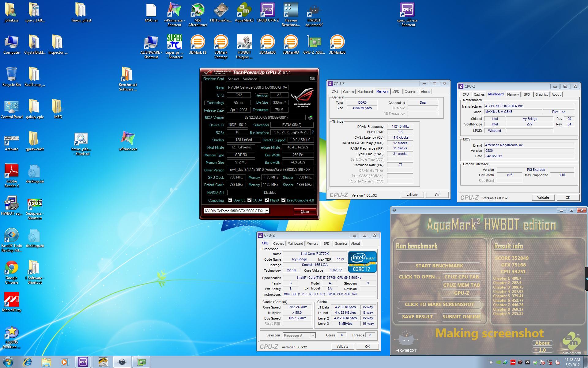Launch the wPrime.exe shortcut icon
This screenshot has width=588, height=368.
point(174,14)
